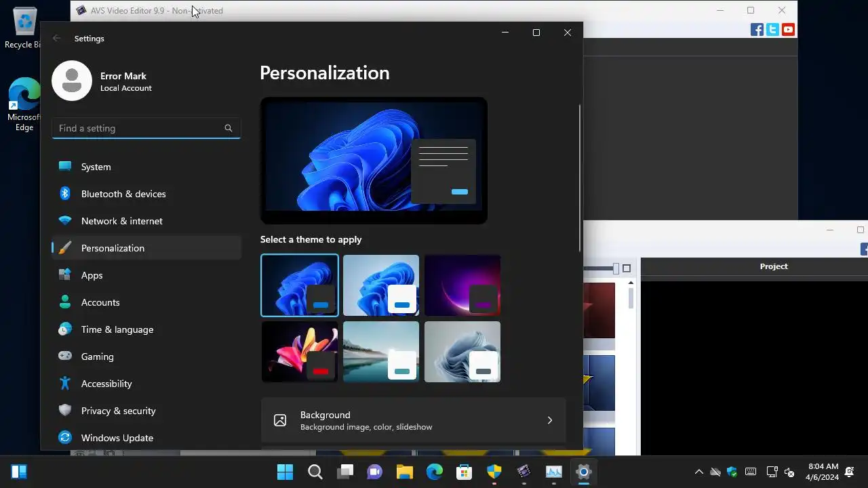Open the notification bell icon
The image size is (868, 488).
[850, 472]
